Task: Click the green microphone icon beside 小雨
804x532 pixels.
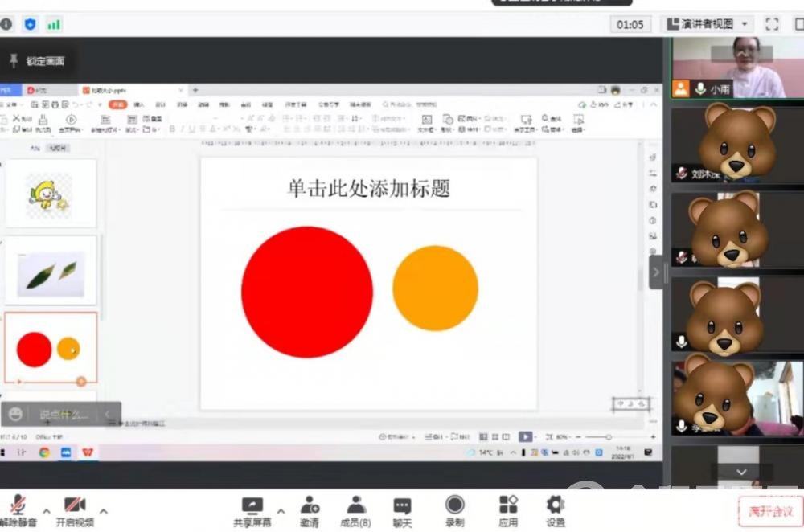Action: click(x=700, y=88)
